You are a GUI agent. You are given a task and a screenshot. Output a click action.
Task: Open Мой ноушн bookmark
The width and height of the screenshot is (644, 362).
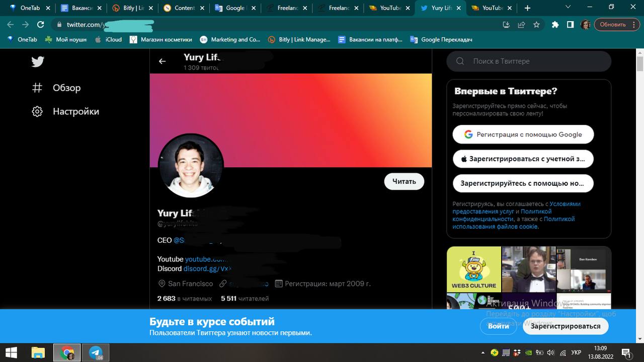pos(66,39)
